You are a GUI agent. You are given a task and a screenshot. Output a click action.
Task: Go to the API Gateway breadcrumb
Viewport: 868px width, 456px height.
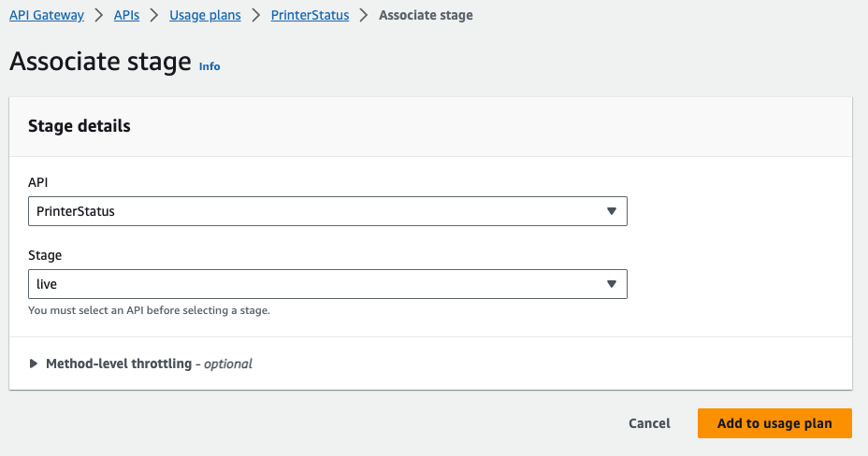click(x=47, y=16)
